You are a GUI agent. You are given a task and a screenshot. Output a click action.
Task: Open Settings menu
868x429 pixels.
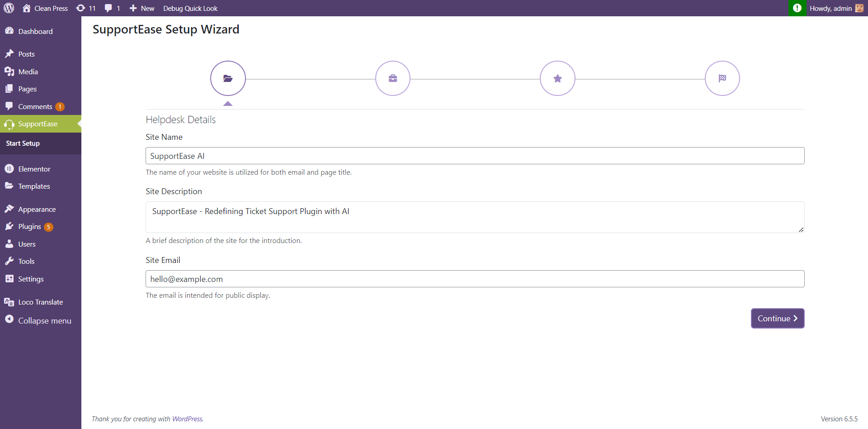41,279
